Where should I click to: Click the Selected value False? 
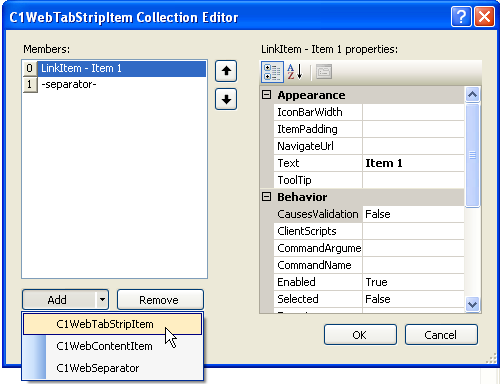coord(413,299)
